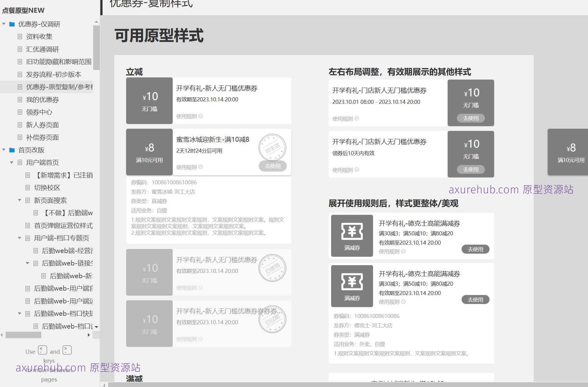588x387 pixels.
Task: Open the 切换校区 page
Action: point(47,187)
